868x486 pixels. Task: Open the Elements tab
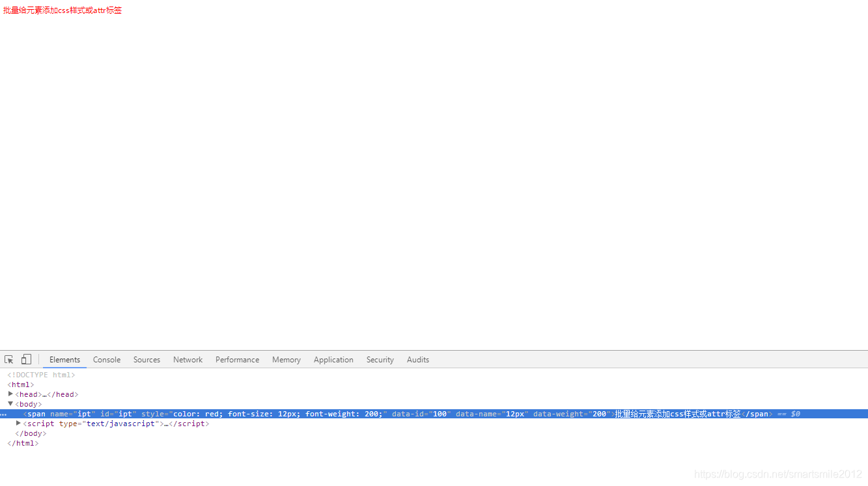click(64, 360)
